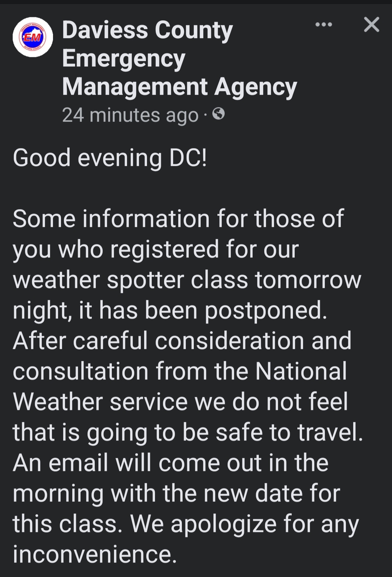392x577 pixels.
Task: Click the "Some information for those of" line
Action: coord(178,219)
